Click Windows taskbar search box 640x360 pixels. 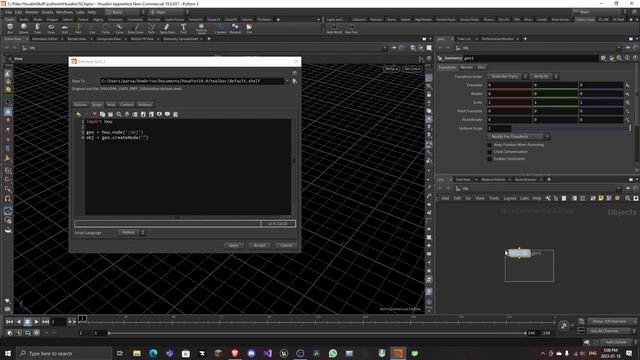point(64,353)
